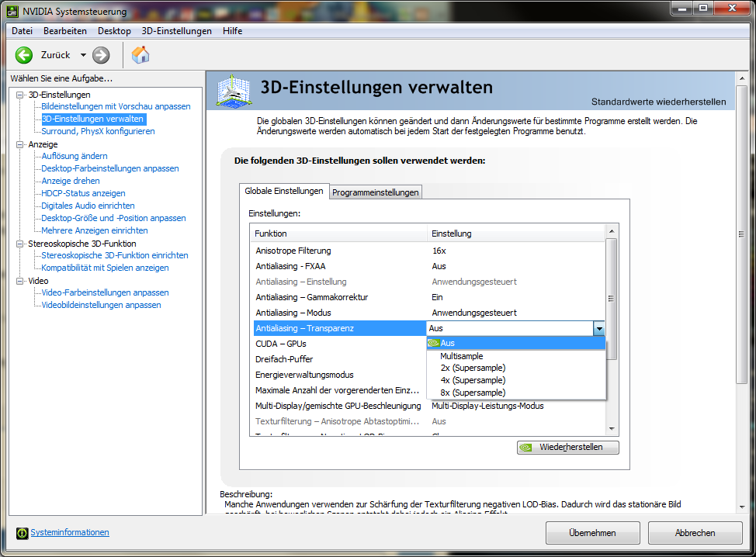Click the Wiederherstellen button
Image resolution: width=756 pixels, height=557 pixels.
tap(568, 448)
